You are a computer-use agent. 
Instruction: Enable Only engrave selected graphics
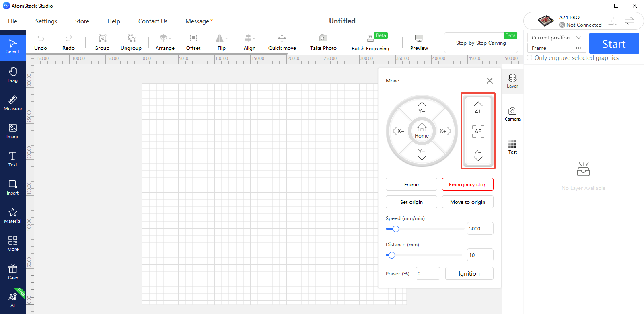pos(529,58)
